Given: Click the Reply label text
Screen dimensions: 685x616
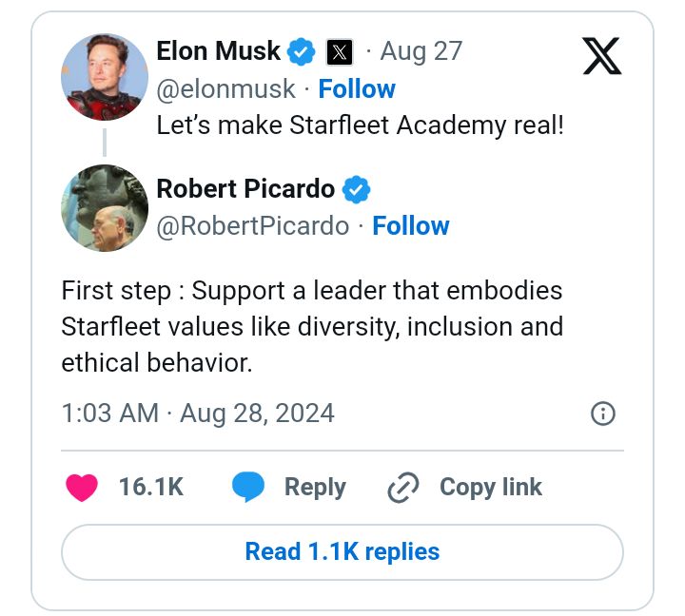Looking at the screenshot, I should 315,488.
